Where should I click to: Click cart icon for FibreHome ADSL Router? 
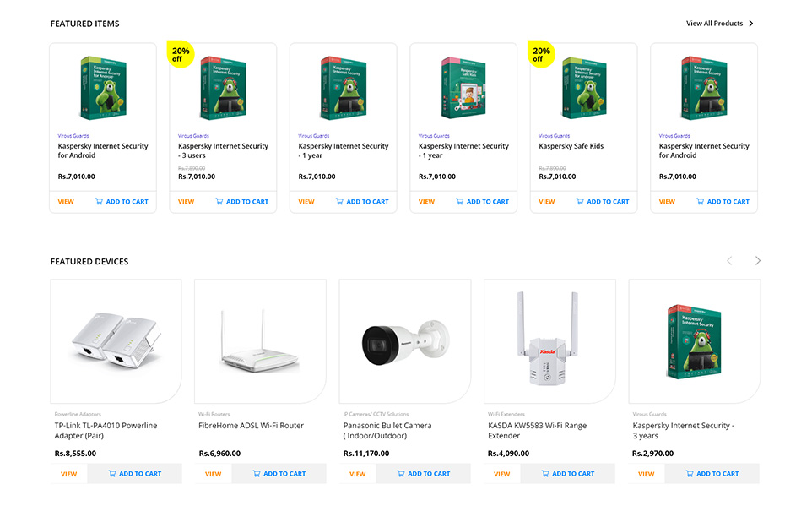[x=257, y=474]
